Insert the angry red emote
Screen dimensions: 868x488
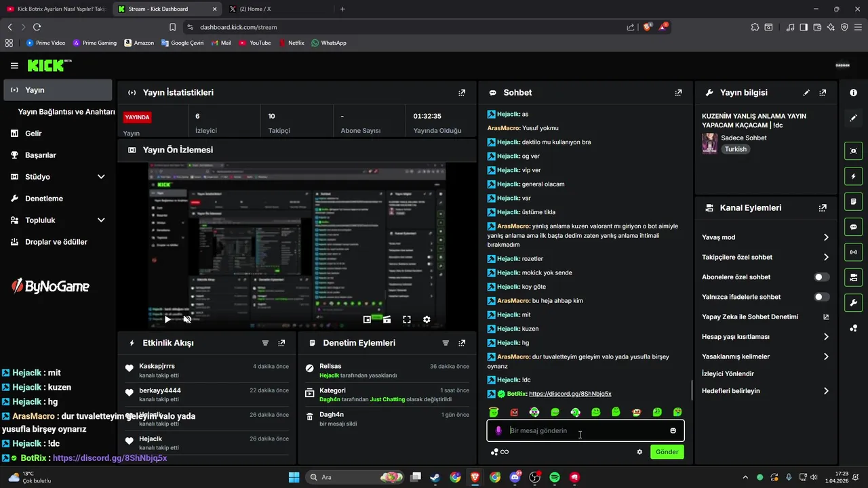coord(514,412)
